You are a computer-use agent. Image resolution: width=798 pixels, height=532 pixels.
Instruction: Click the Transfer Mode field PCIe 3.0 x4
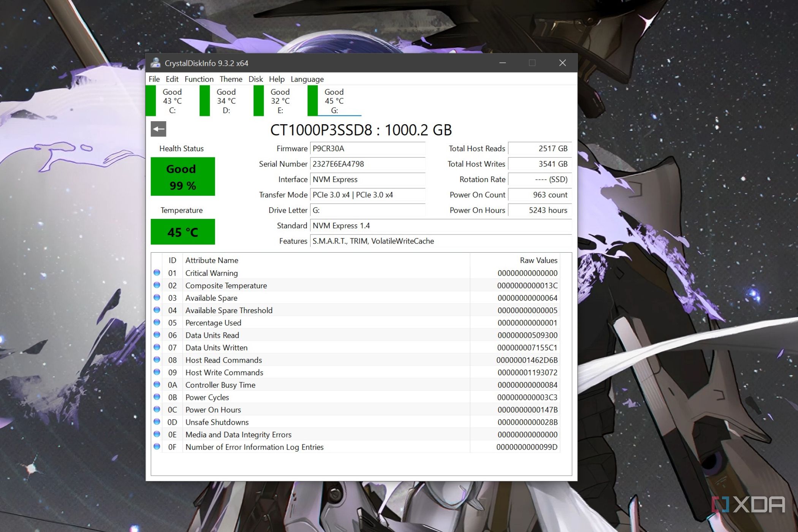tap(367, 195)
